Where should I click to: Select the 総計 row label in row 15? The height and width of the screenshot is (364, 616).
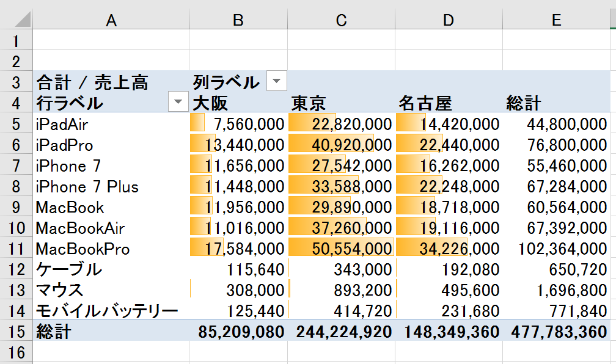click(111, 331)
